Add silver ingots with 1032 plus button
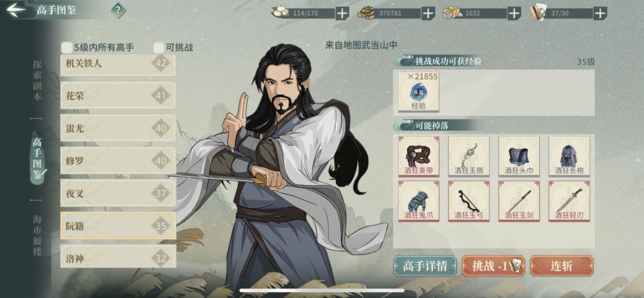Viewport: 644px width, 298px height. point(514,14)
